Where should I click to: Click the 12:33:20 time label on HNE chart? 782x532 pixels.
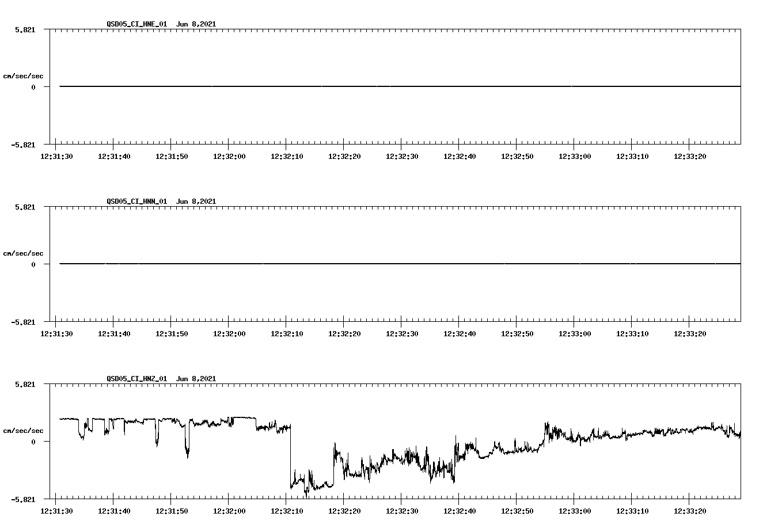click(690, 157)
